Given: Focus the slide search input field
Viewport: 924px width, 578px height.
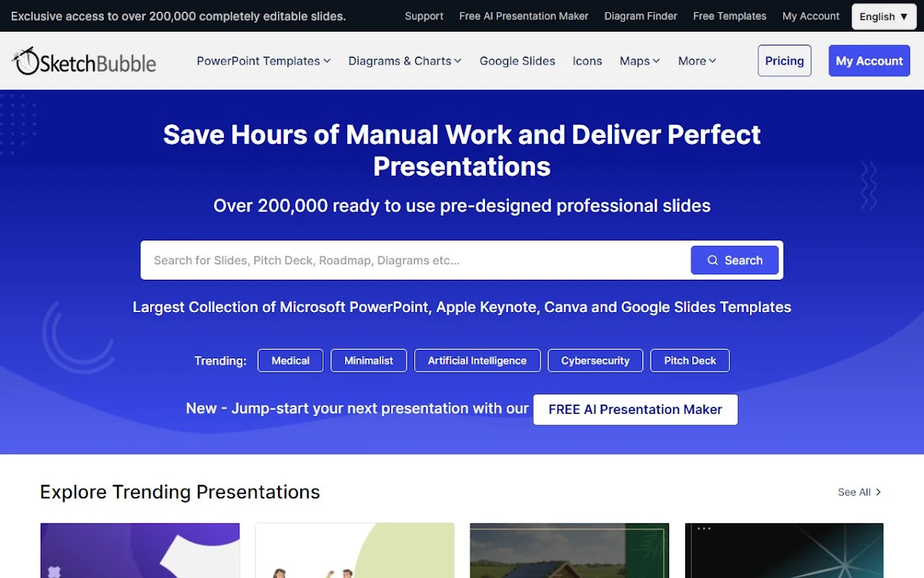Looking at the screenshot, I should click(416, 260).
